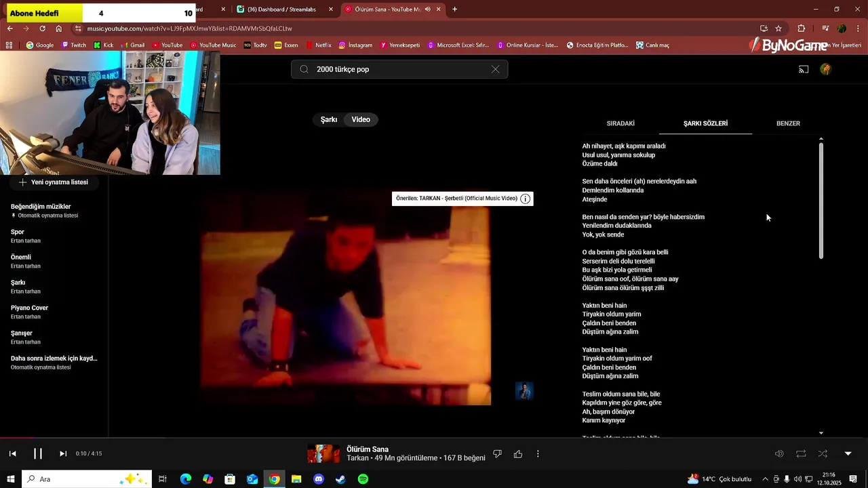Click the search magnifier icon
Image resolution: width=868 pixels, height=488 pixels.
304,69
